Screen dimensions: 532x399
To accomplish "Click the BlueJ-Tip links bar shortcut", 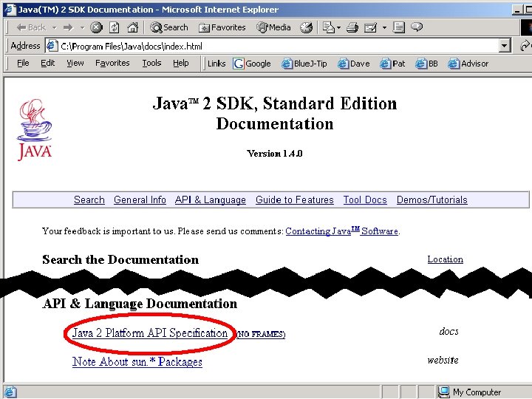I will click(x=304, y=64).
